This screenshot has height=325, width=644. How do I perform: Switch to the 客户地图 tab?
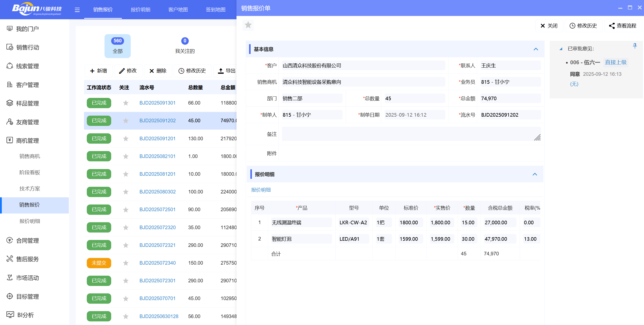pos(178,10)
